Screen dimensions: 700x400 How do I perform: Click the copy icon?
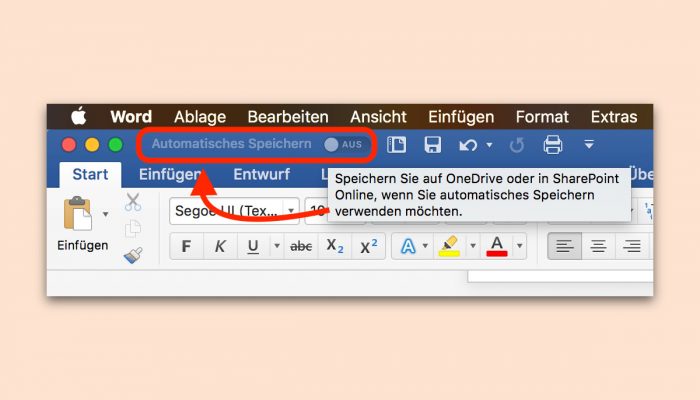coord(133,229)
